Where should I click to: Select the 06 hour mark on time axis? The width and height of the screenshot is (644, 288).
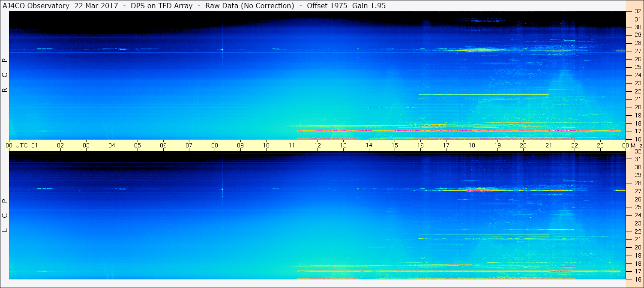(163, 145)
